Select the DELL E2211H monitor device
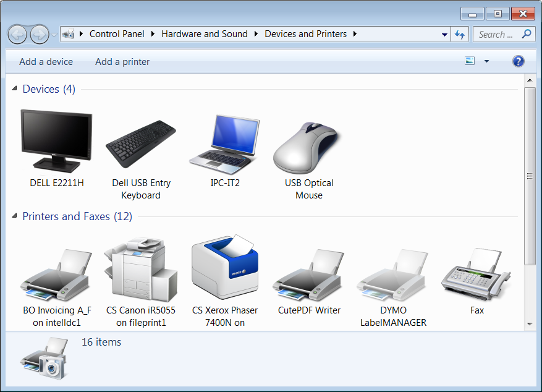This screenshot has width=542, height=392. click(x=56, y=141)
